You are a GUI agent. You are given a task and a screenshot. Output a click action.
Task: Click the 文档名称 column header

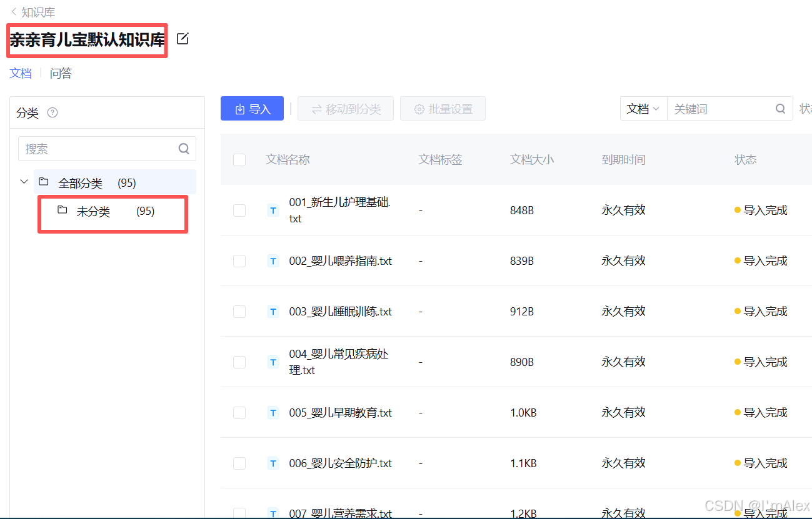(x=288, y=160)
